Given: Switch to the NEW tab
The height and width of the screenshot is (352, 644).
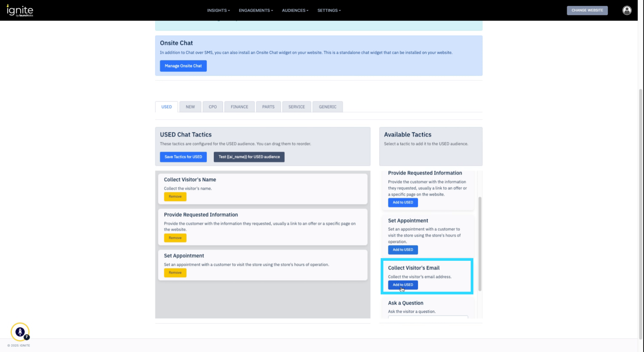Looking at the screenshot, I should [x=190, y=107].
